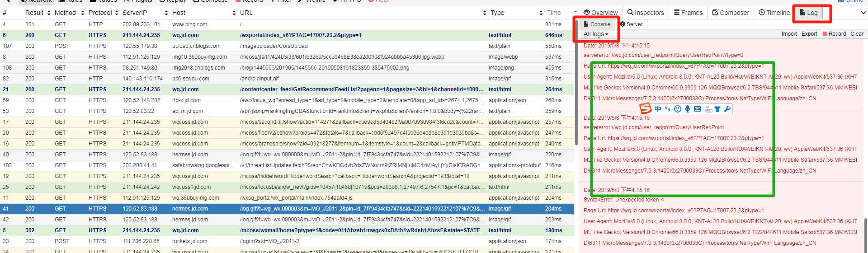This screenshot has height=253, width=868.
Task: Select GetRecommendFeedList request row
Action: (x=287, y=89)
